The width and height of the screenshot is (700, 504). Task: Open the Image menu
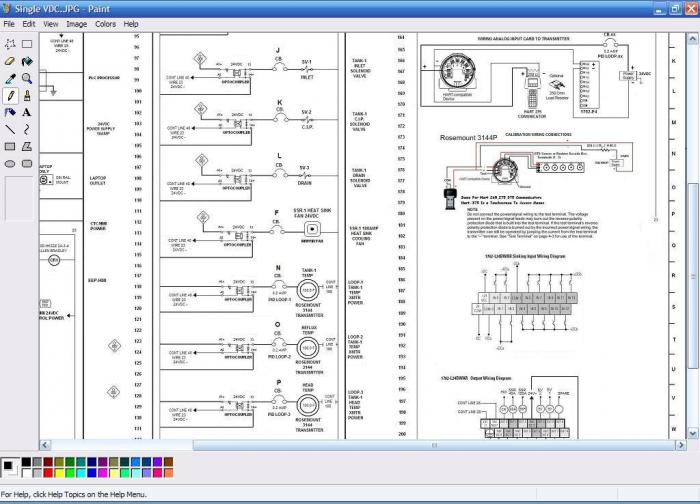point(76,24)
